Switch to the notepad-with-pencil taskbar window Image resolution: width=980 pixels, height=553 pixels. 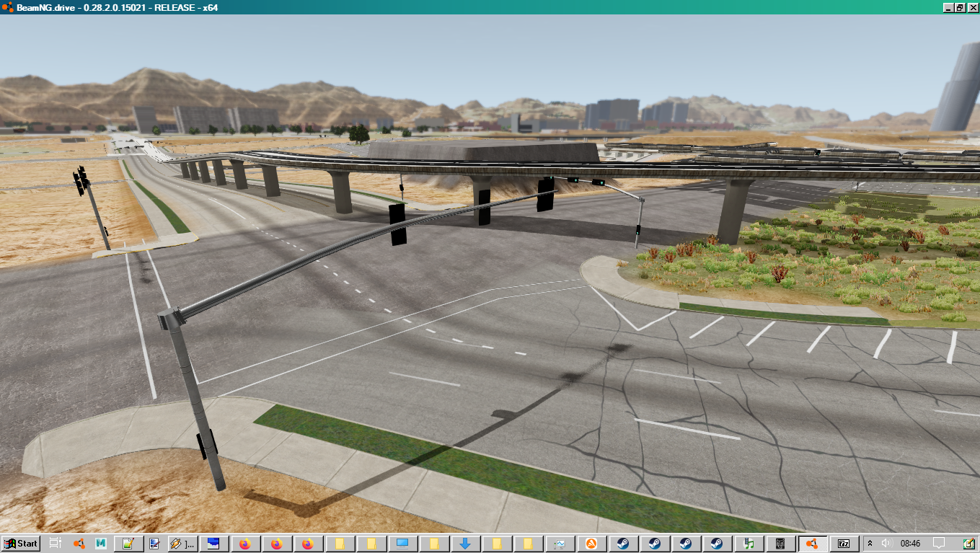tap(128, 544)
